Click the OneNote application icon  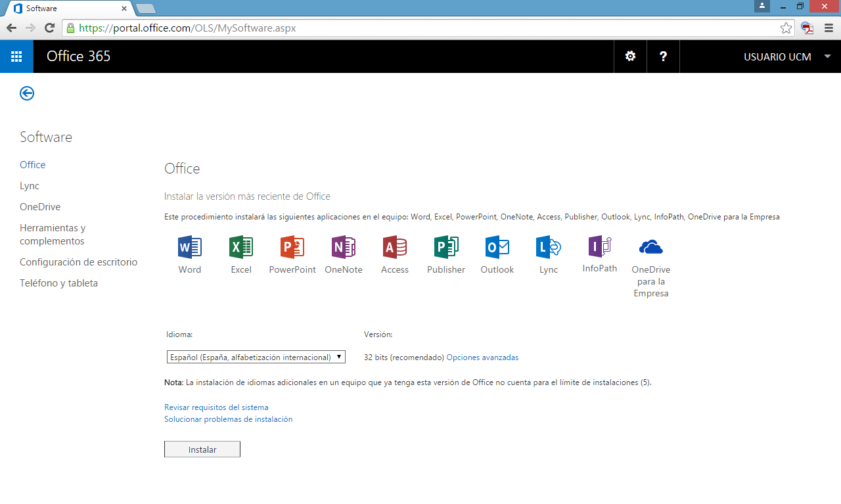pyautogui.click(x=344, y=248)
